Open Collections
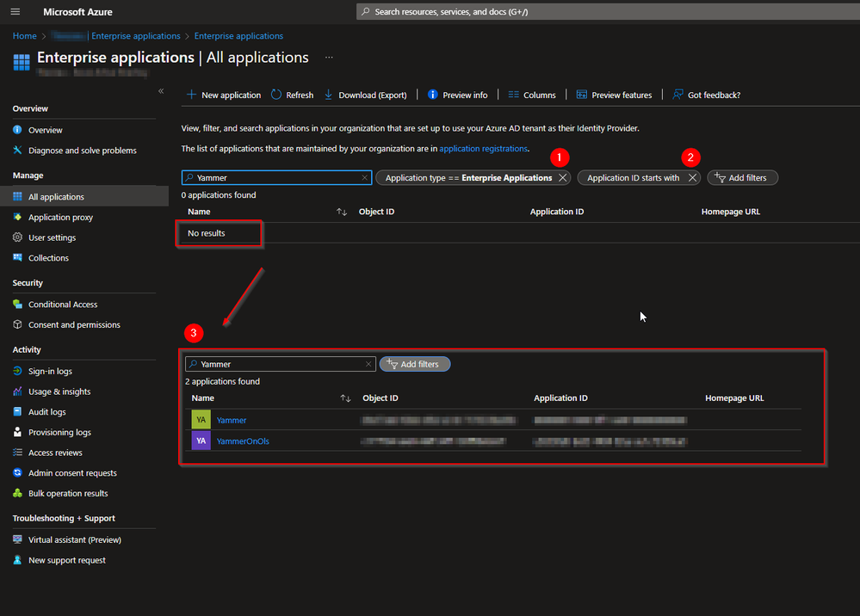Image resolution: width=860 pixels, height=616 pixels. point(48,257)
